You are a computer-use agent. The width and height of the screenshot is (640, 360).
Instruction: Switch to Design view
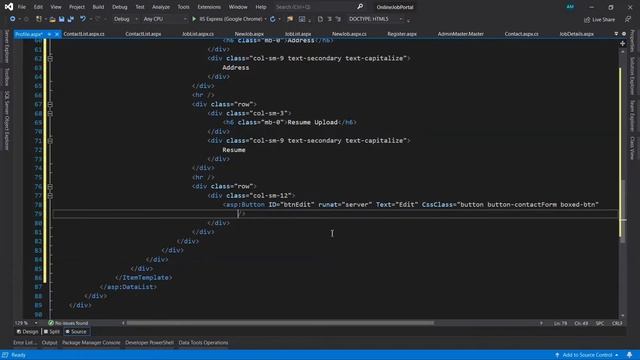[x=27, y=332]
